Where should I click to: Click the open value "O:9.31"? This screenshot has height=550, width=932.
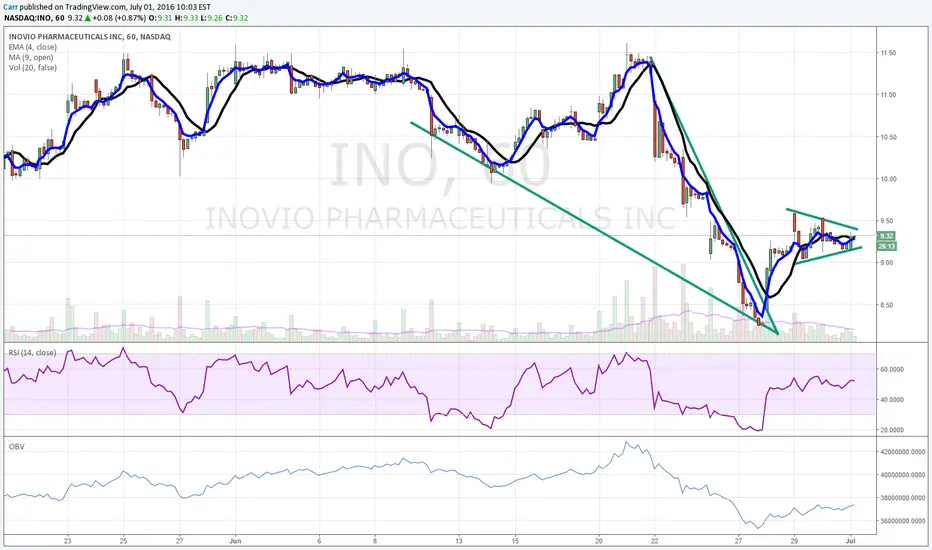coord(160,18)
